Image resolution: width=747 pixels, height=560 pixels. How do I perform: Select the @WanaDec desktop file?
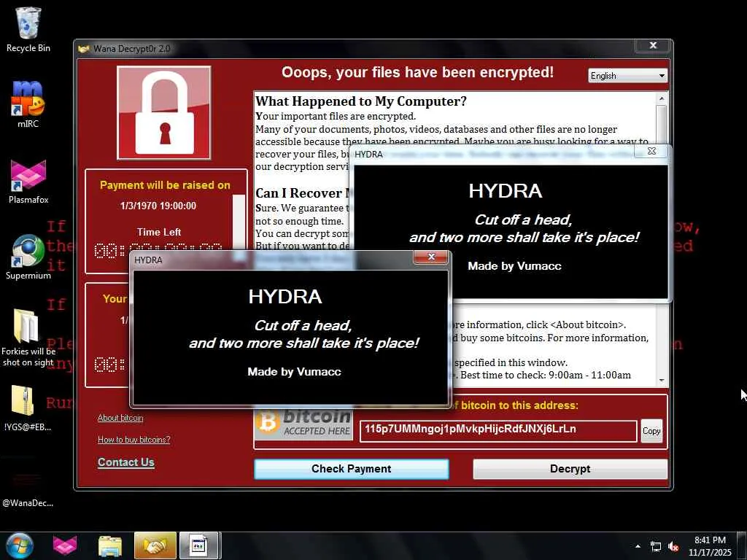28,484
